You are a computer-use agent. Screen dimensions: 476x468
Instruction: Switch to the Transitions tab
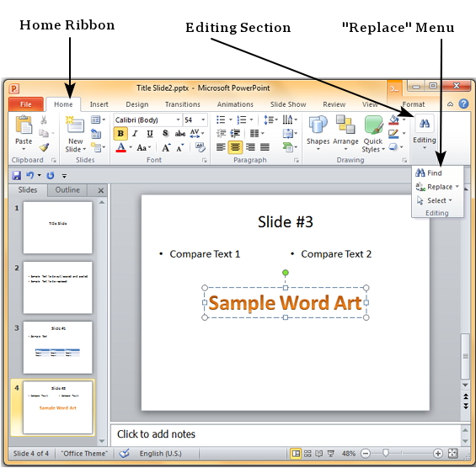click(x=183, y=104)
